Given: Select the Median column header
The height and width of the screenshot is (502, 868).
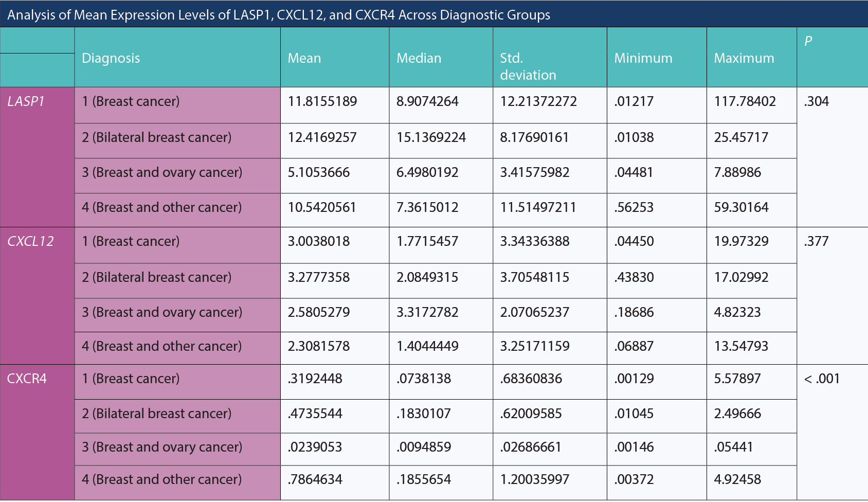Looking at the screenshot, I should 419,58.
